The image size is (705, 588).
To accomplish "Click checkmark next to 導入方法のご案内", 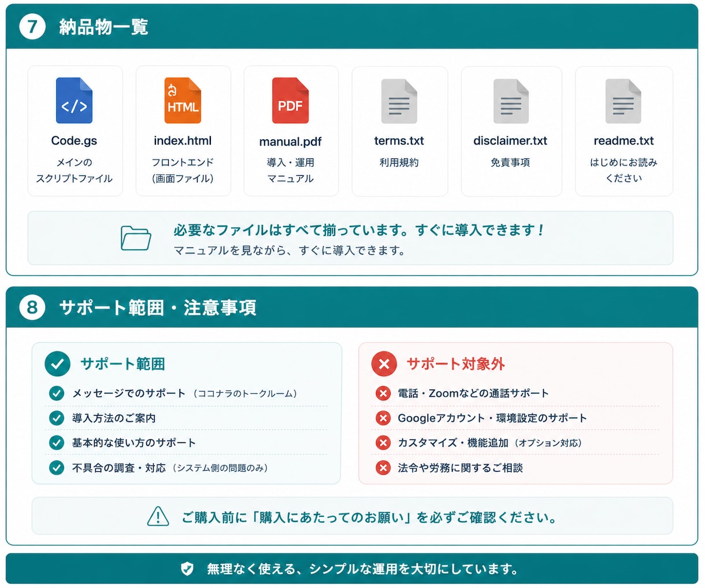I will click(57, 418).
